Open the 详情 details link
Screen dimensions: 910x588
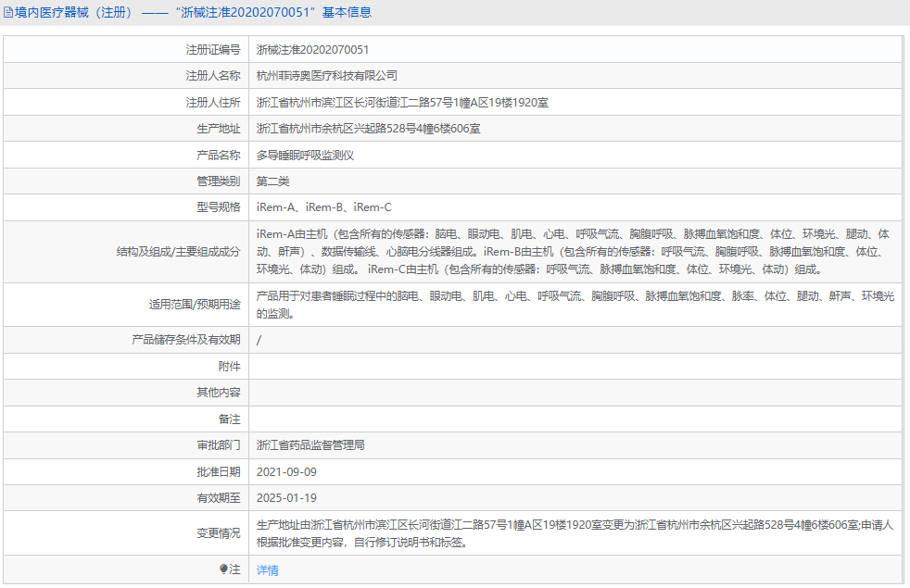(x=266, y=570)
